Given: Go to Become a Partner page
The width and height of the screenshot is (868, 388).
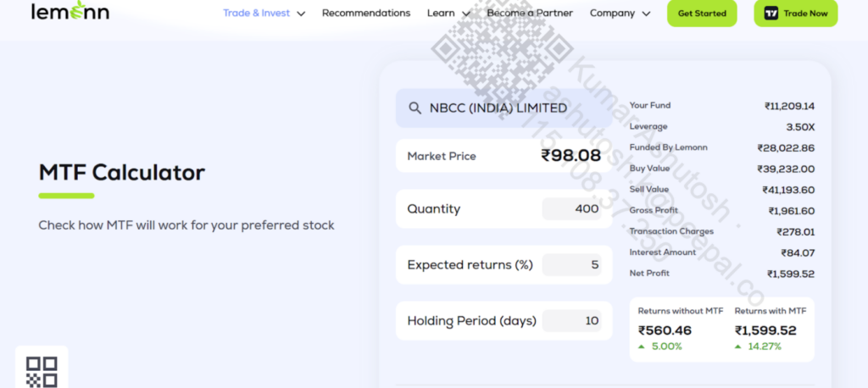Looking at the screenshot, I should [x=530, y=13].
